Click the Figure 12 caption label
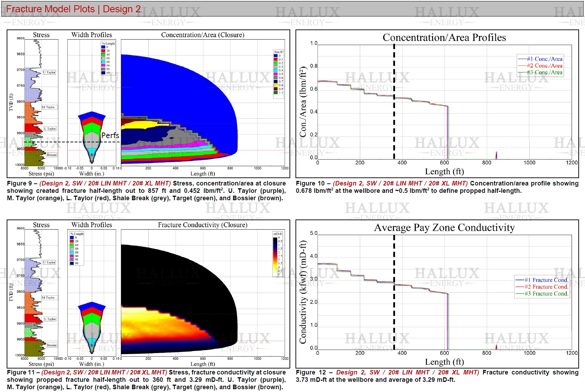 [x=310, y=372]
